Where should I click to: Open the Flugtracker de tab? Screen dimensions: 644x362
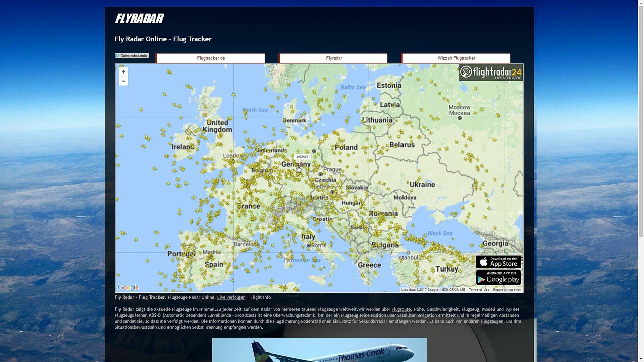point(211,58)
